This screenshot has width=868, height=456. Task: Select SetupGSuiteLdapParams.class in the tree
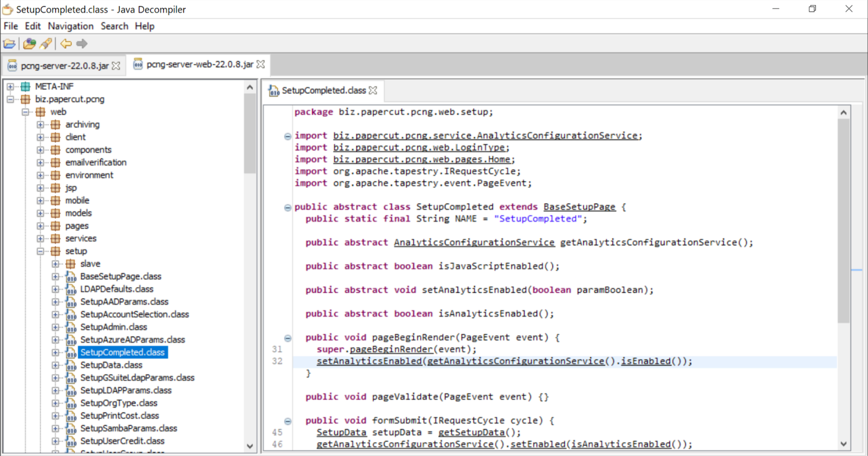pos(137,378)
